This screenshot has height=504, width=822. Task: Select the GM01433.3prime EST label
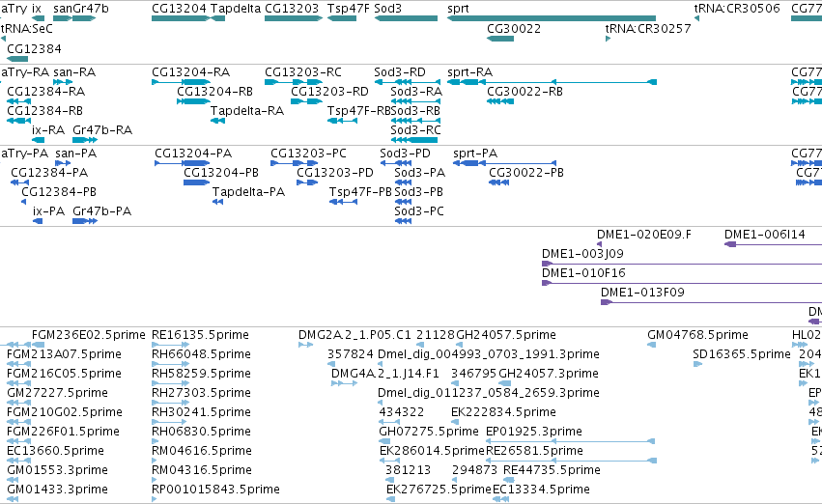[x=57, y=490]
